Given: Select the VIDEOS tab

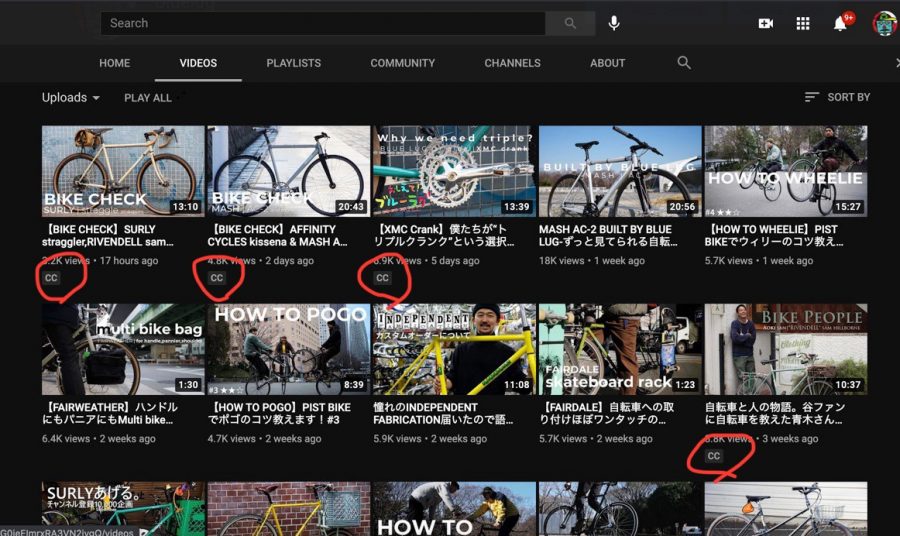Looking at the screenshot, I should (198, 63).
